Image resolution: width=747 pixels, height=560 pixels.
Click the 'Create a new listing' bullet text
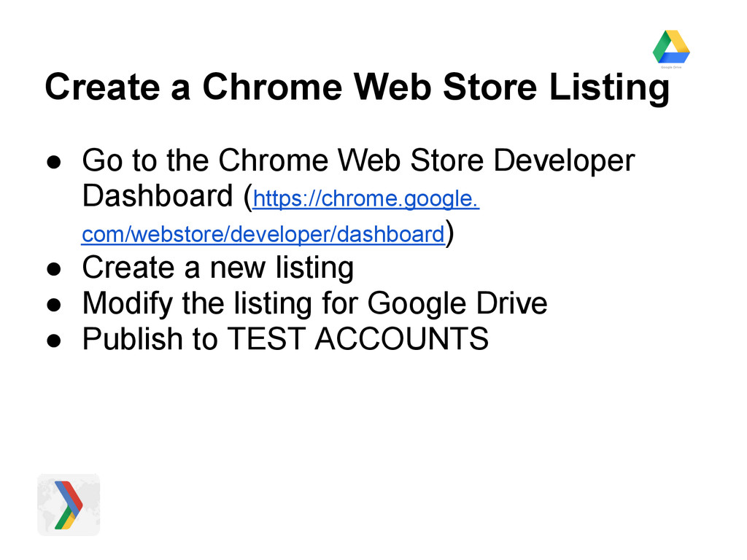pos(218,268)
